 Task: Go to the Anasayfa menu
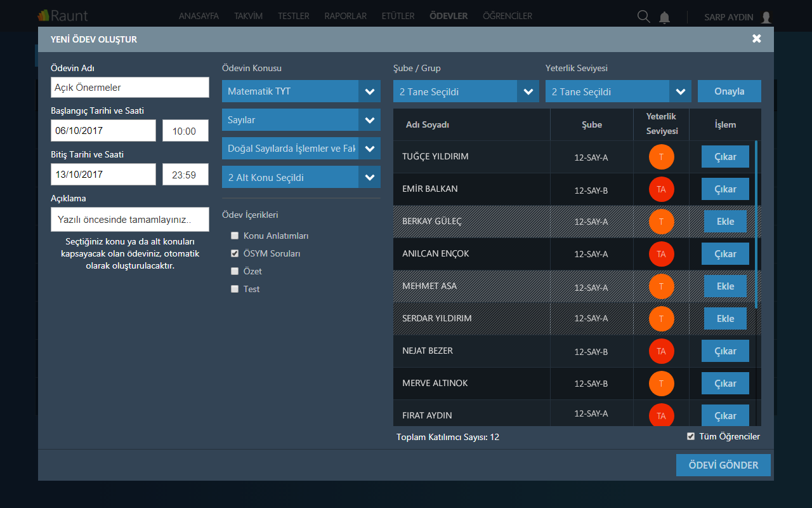pos(199,16)
